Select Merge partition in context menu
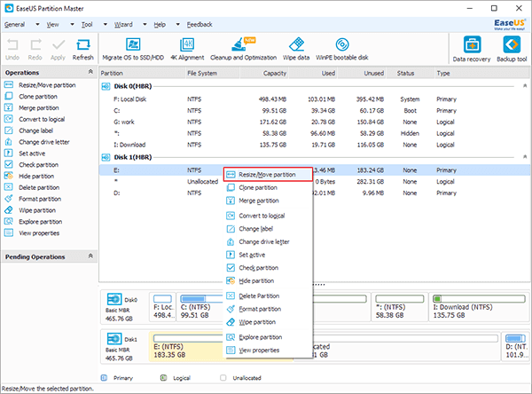The width and height of the screenshot is (532, 394). tap(268, 201)
